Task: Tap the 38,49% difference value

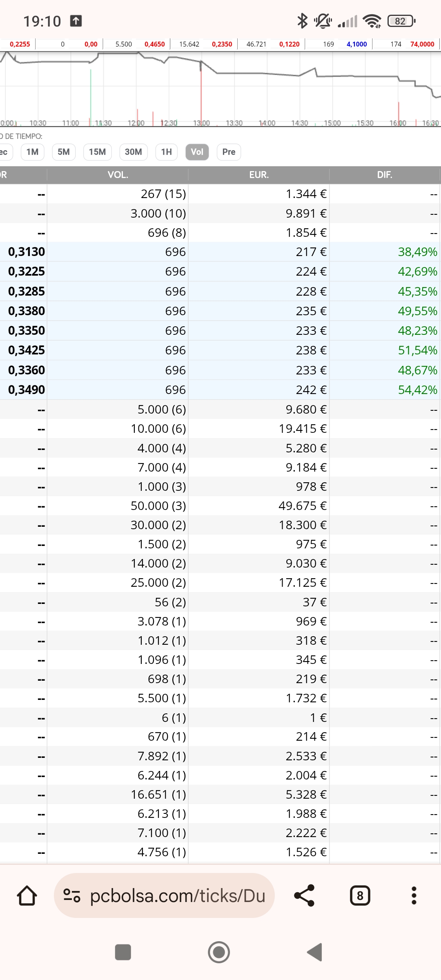Action: (x=418, y=252)
